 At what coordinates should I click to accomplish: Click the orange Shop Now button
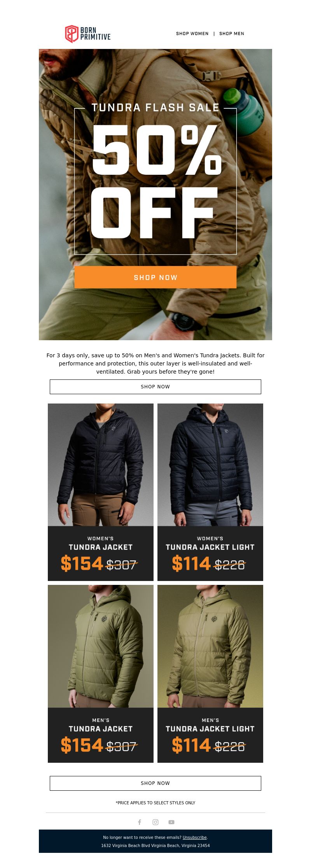(x=155, y=277)
